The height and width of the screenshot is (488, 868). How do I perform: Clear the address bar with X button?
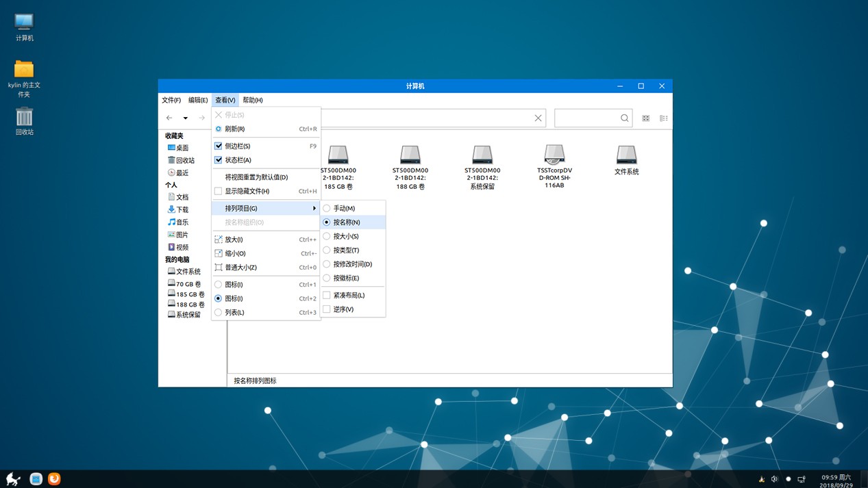tap(538, 118)
